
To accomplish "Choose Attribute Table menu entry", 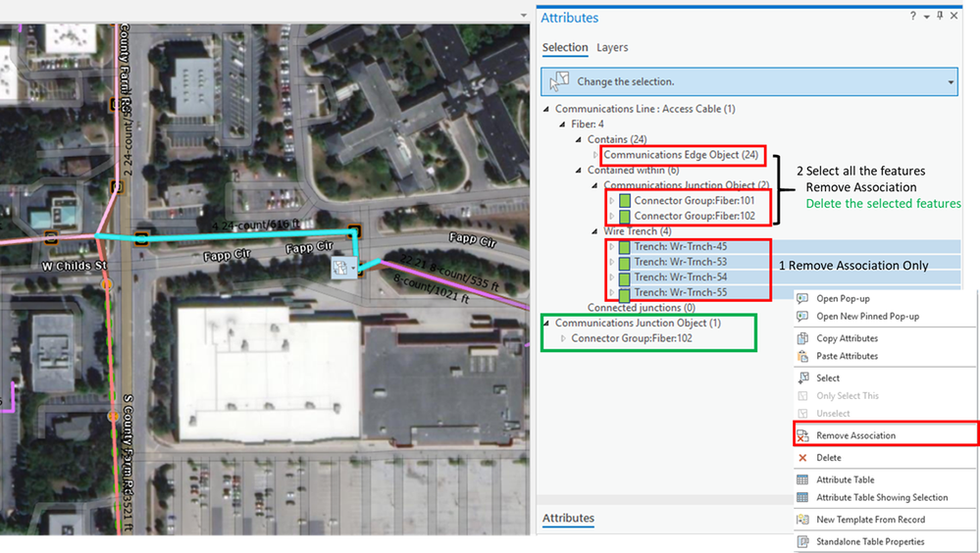I will pyautogui.click(x=885, y=479).
